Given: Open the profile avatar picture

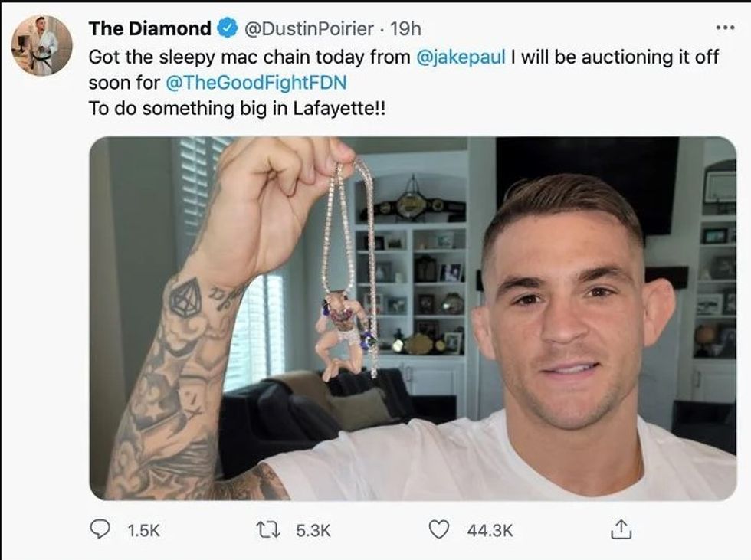Looking at the screenshot, I should click(x=41, y=45).
